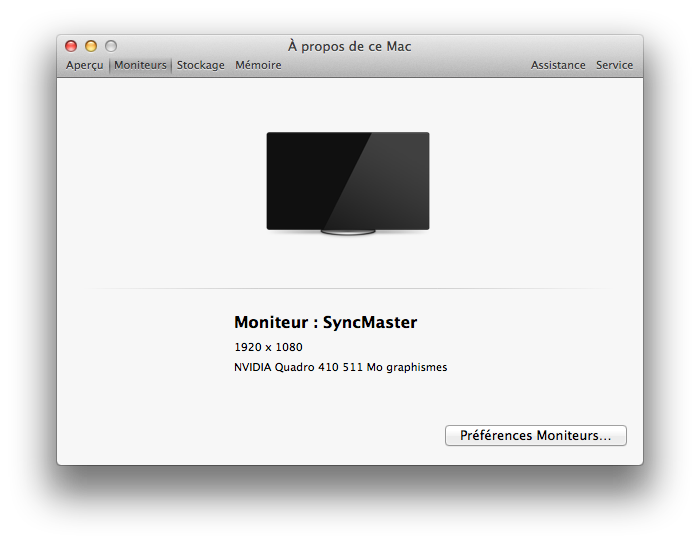Click the Préférences Moniteurs… button

pos(536,435)
